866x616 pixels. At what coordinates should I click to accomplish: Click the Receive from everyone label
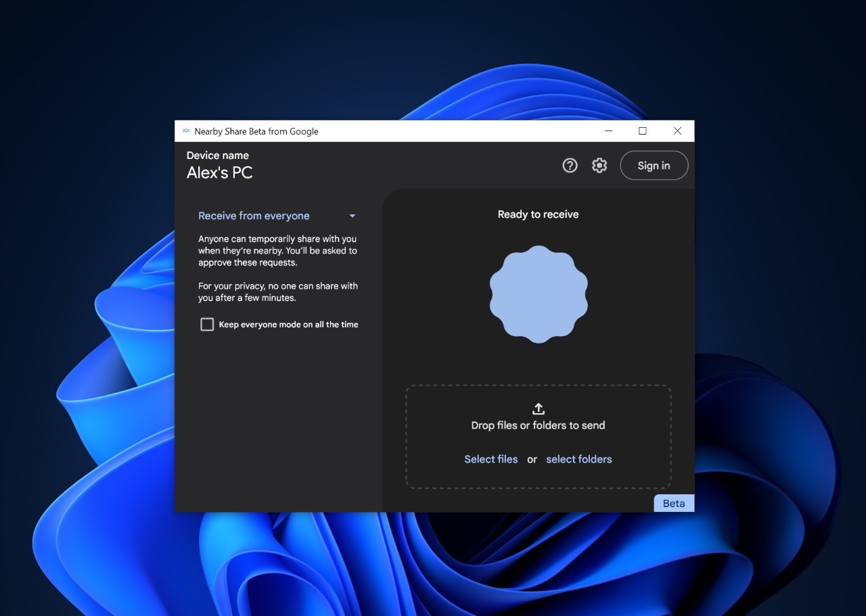(254, 216)
